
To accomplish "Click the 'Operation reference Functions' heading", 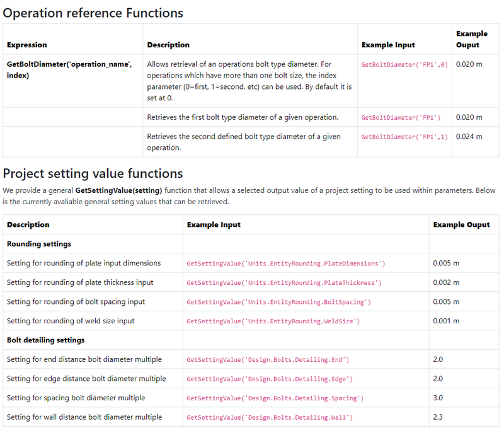I will point(93,13).
